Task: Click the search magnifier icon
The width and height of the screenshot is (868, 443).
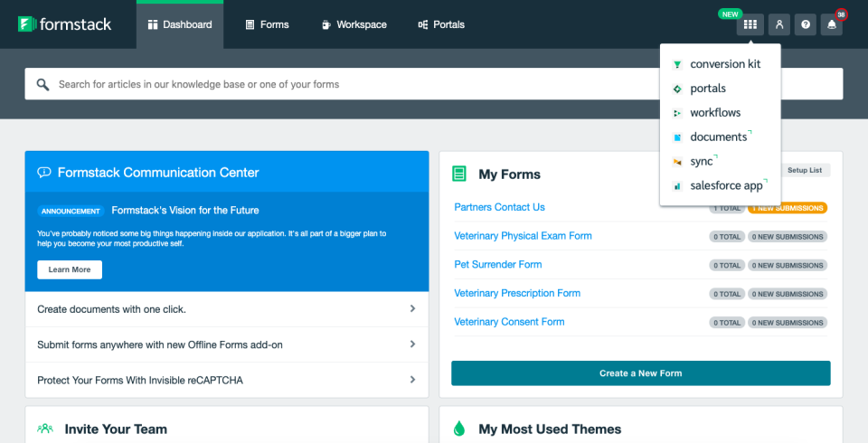Action: click(x=42, y=84)
